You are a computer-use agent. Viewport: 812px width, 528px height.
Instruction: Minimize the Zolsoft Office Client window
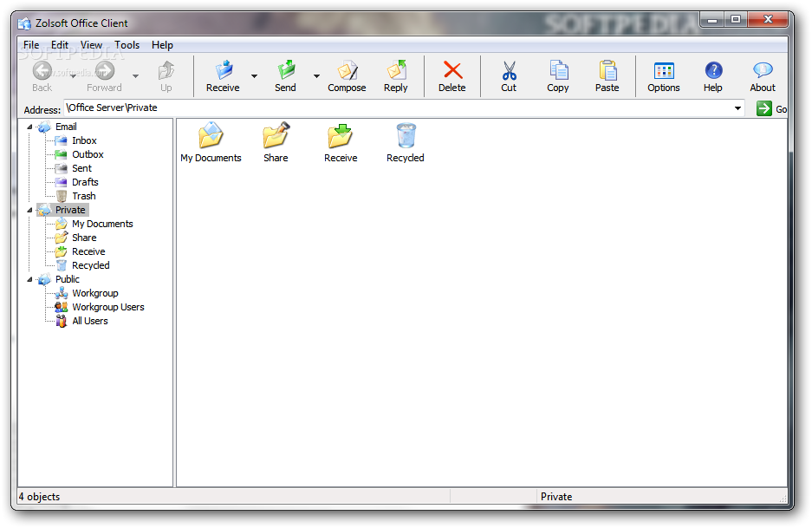coord(712,20)
